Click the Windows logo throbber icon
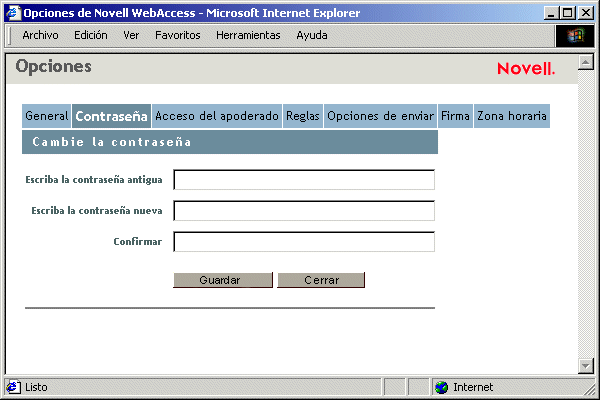The height and width of the screenshot is (400, 600). (575, 36)
